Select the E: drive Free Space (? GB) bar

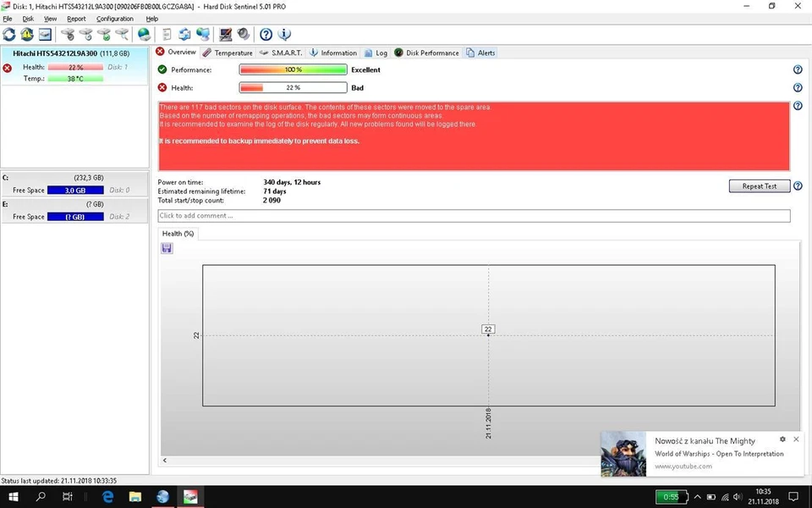[75, 217]
